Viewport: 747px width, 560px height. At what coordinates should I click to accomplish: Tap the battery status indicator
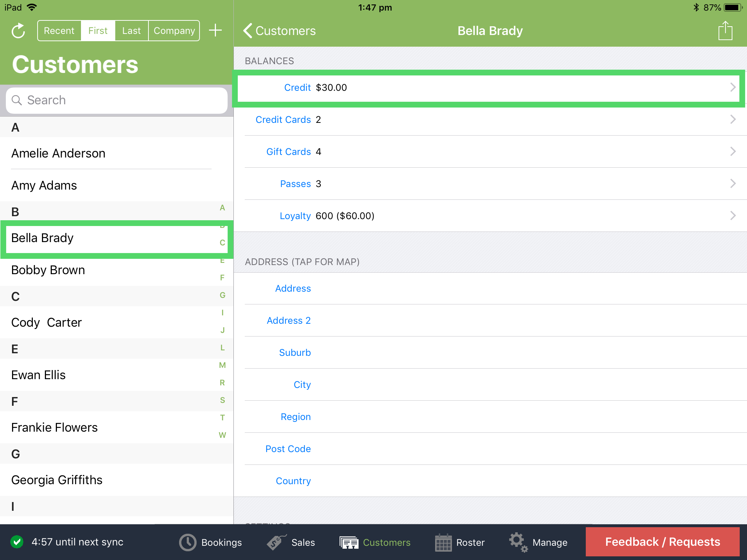(x=733, y=7)
